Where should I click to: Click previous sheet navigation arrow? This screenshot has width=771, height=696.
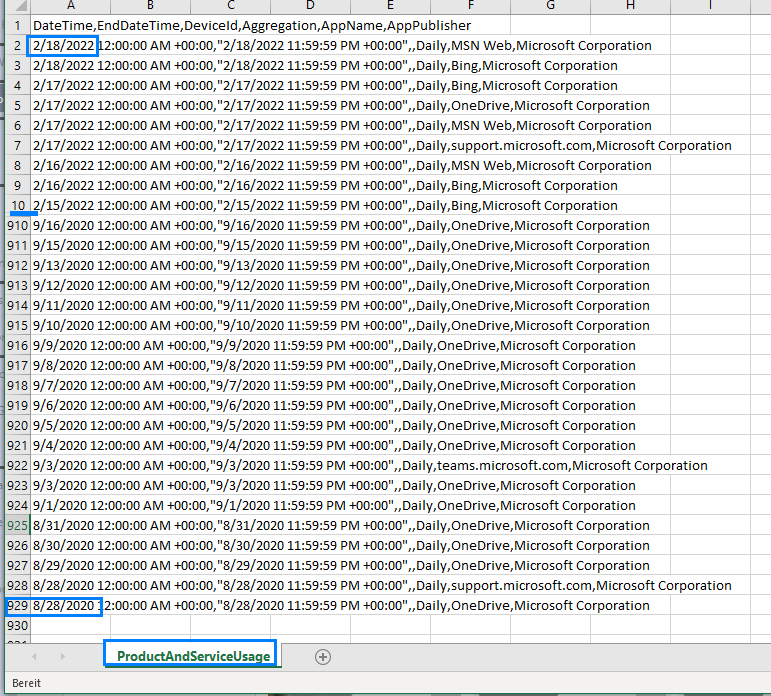point(34,657)
